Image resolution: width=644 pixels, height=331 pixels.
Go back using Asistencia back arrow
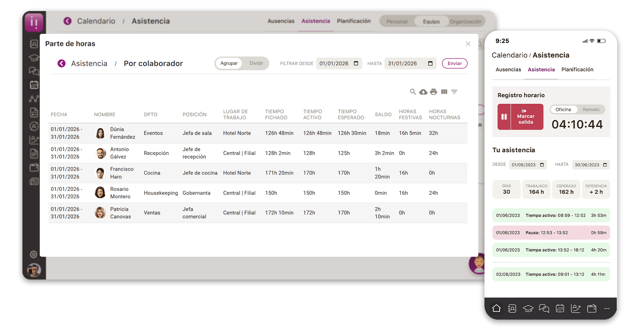pos(61,64)
